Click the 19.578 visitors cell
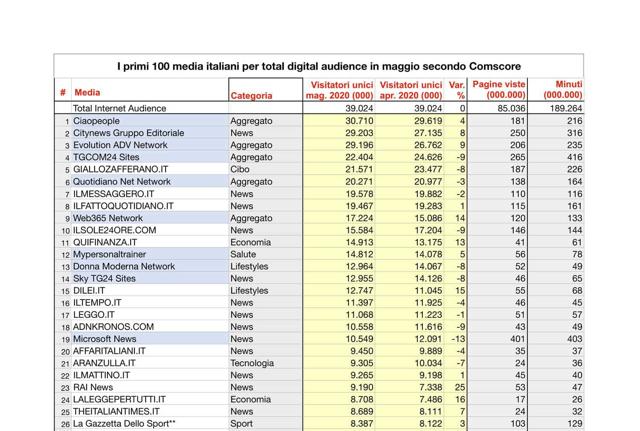Screen dimensions: 640x431 359,194
